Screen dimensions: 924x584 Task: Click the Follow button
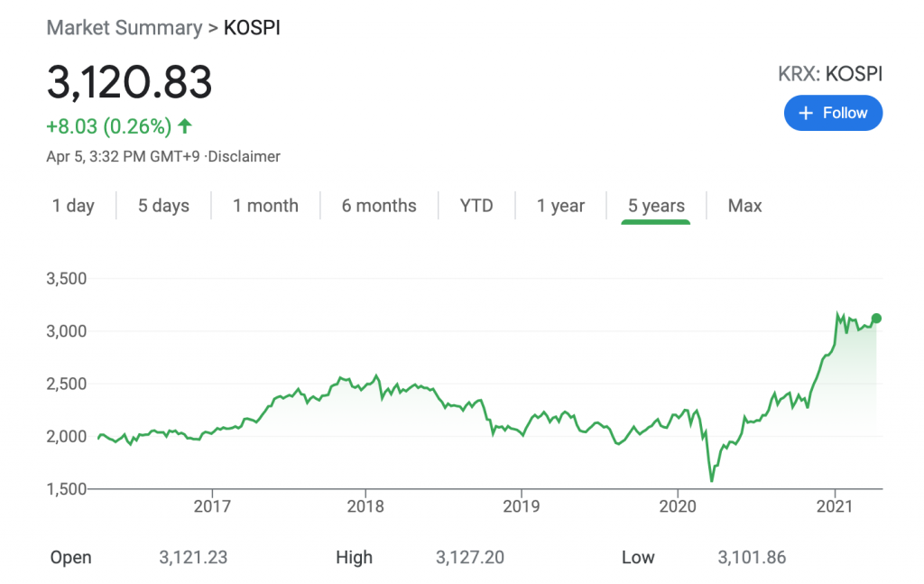(832, 113)
